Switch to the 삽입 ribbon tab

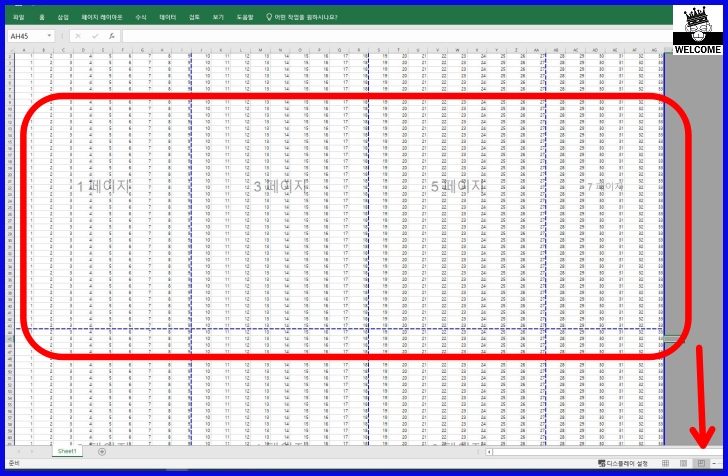point(63,17)
